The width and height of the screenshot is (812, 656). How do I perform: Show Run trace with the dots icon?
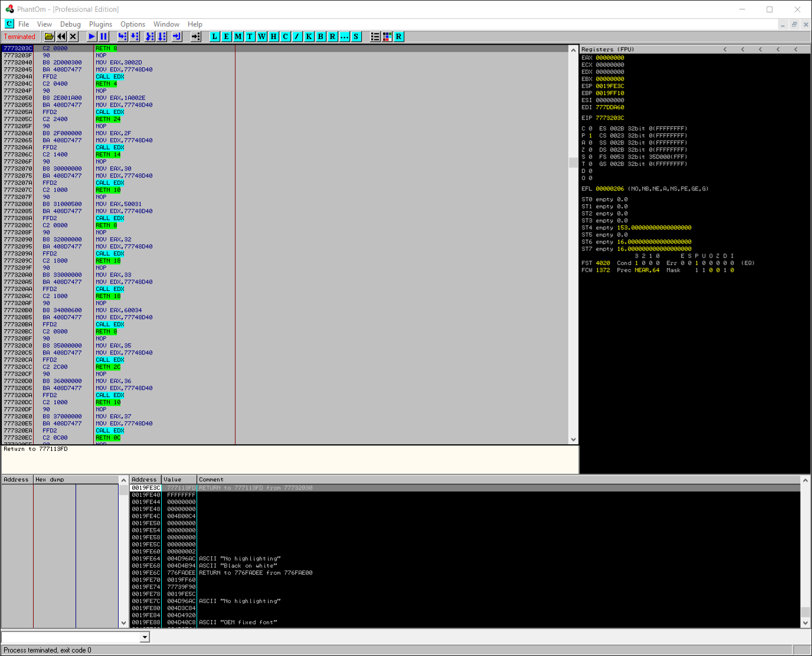345,37
